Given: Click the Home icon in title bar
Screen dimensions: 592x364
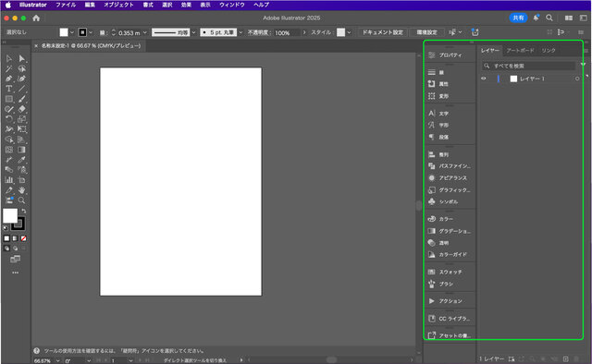Looking at the screenshot, I should [x=36, y=18].
